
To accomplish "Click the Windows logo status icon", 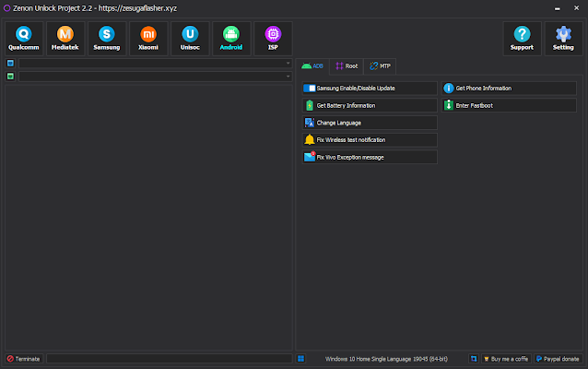I will coord(300,359).
